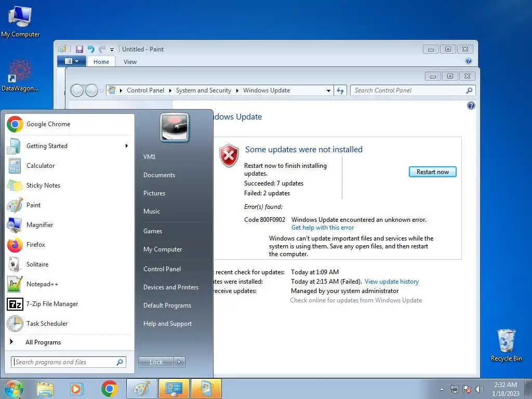Open Solitaire from the Start menu
Viewport: 532px width, 399px height.
pyautogui.click(x=70, y=264)
